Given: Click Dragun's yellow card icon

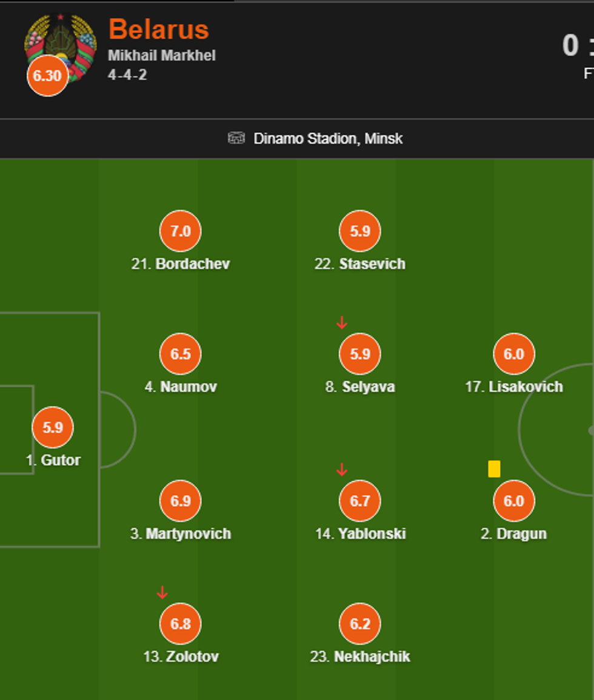Looking at the screenshot, I should 494,469.
